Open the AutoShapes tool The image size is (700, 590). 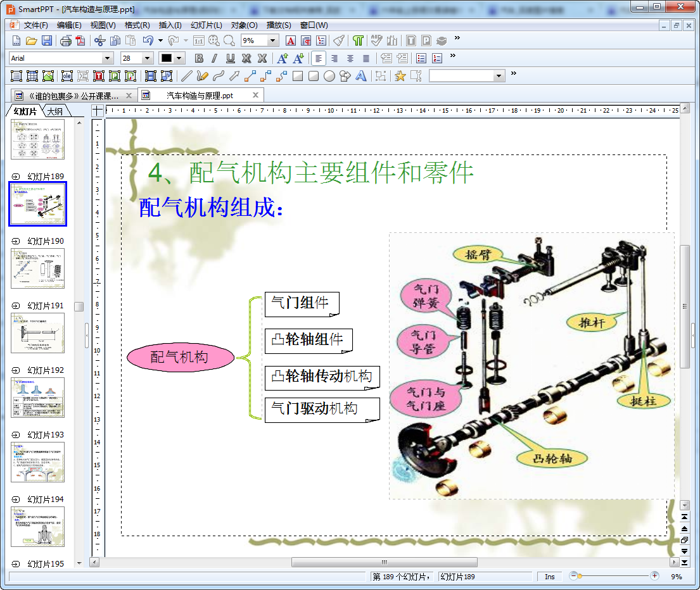pos(345,76)
